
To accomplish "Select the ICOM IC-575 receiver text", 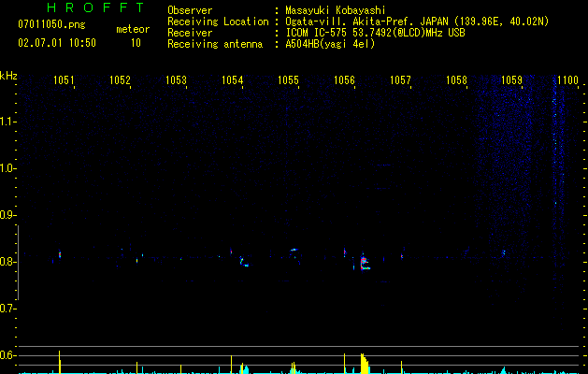I will 375,33.
